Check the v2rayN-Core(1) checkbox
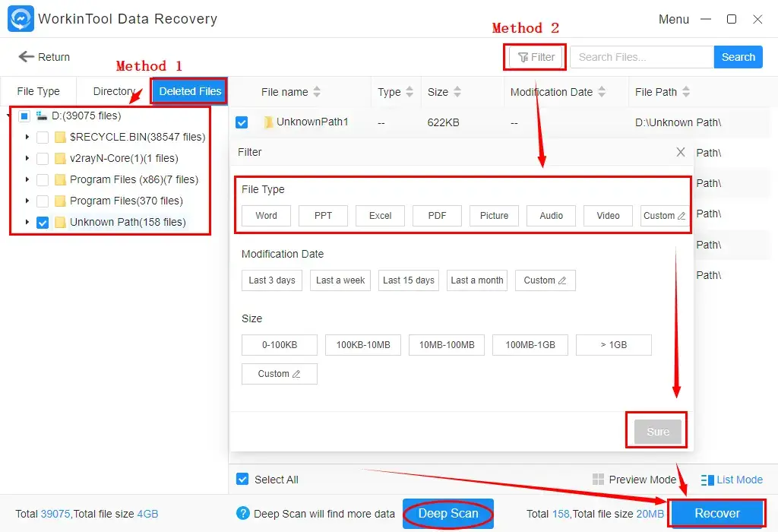 click(x=43, y=159)
